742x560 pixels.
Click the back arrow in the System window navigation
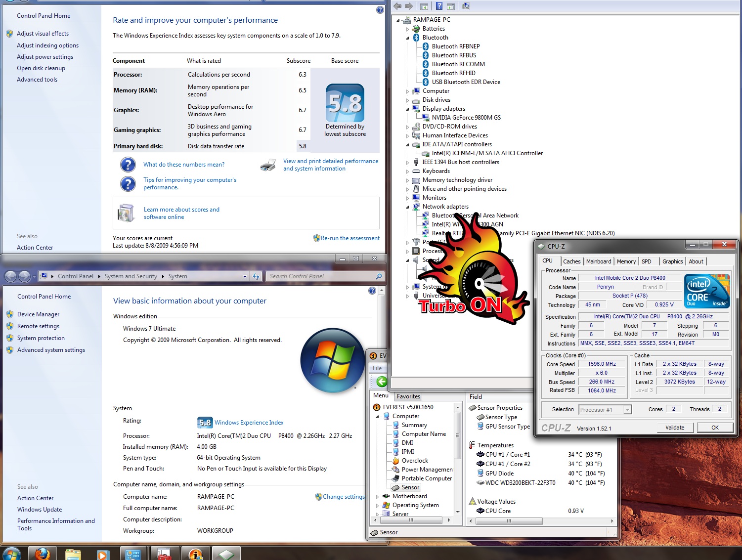click(11, 276)
